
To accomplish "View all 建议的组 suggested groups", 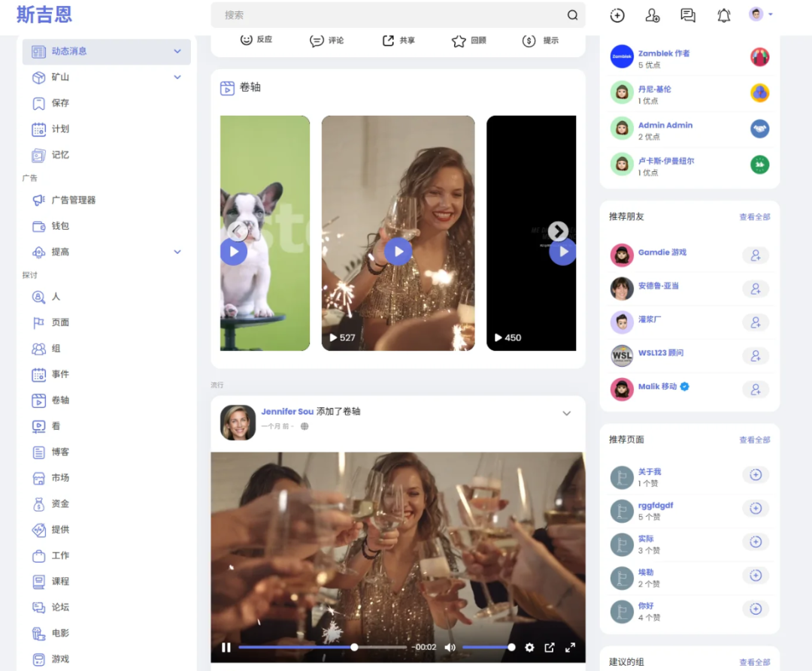I will pyautogui.click(x=755, y=662).
